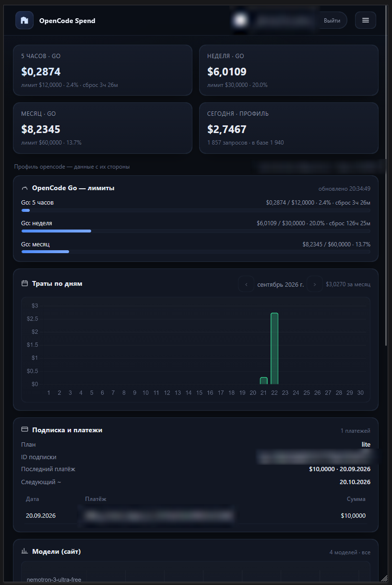Viewport: 392px width, 585px height.
Task: Click "$6,0109 / $30,0000 · 20.0% · сброс 126ч 25м"
Action: (313, 223)
